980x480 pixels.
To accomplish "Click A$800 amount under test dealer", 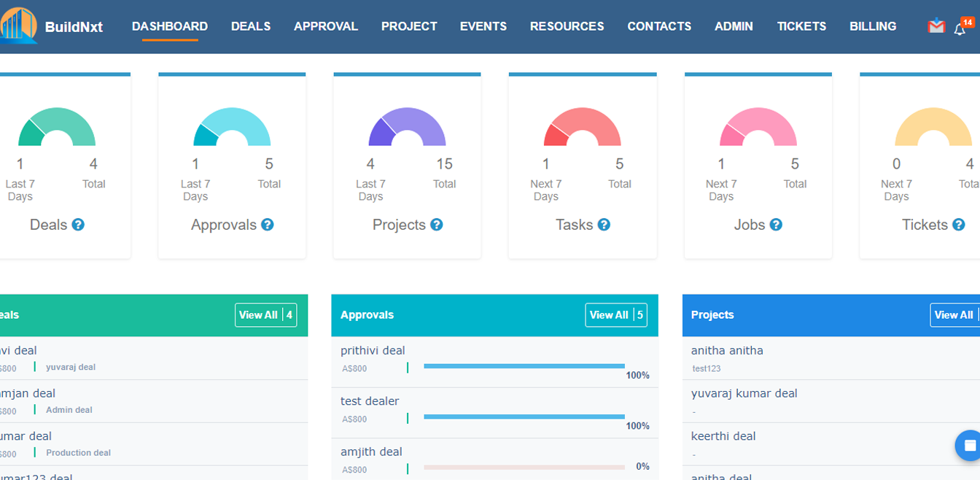I will pyautogui.click(x=354, y=419).
